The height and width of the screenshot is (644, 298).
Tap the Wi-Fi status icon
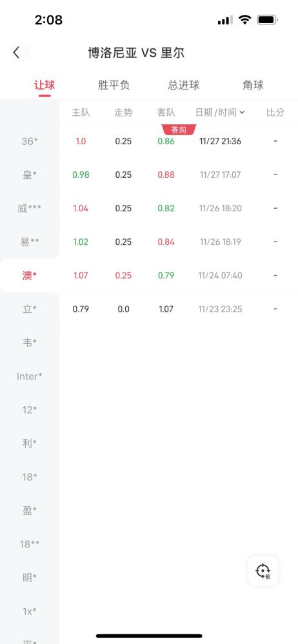pyautogui.click(x=245, y=20)
